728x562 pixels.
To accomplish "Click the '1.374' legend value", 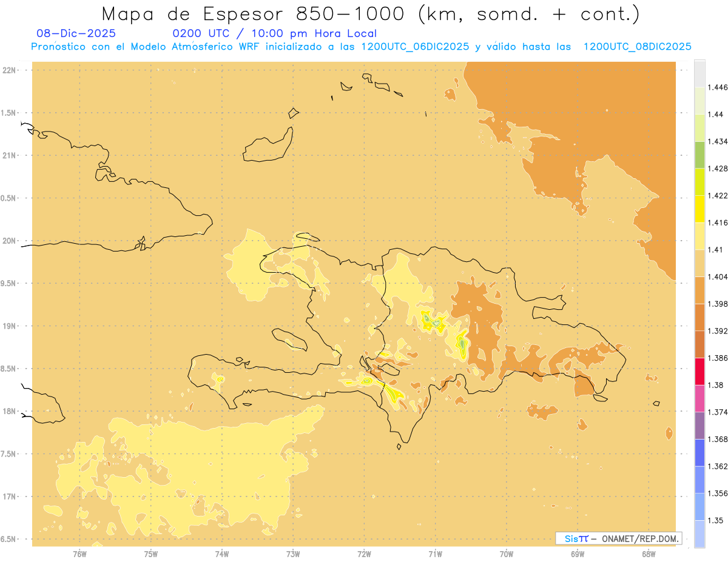I will (718, 412).
